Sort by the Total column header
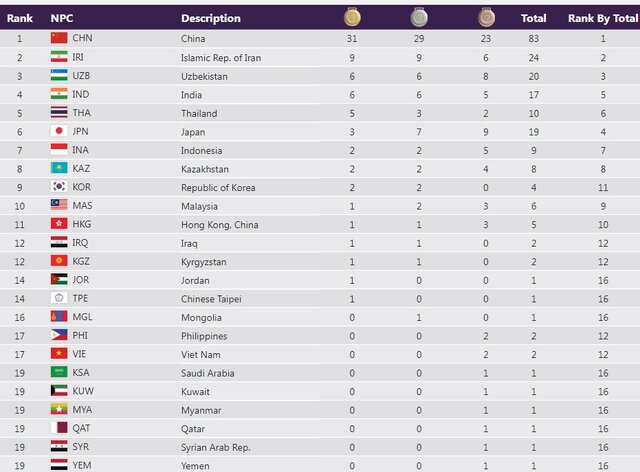 click(533, 18)
